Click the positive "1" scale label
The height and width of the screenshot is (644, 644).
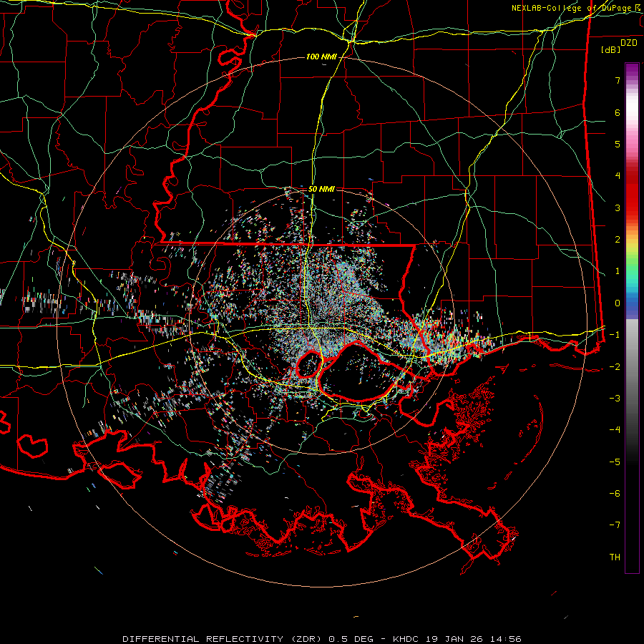(618, 271)
